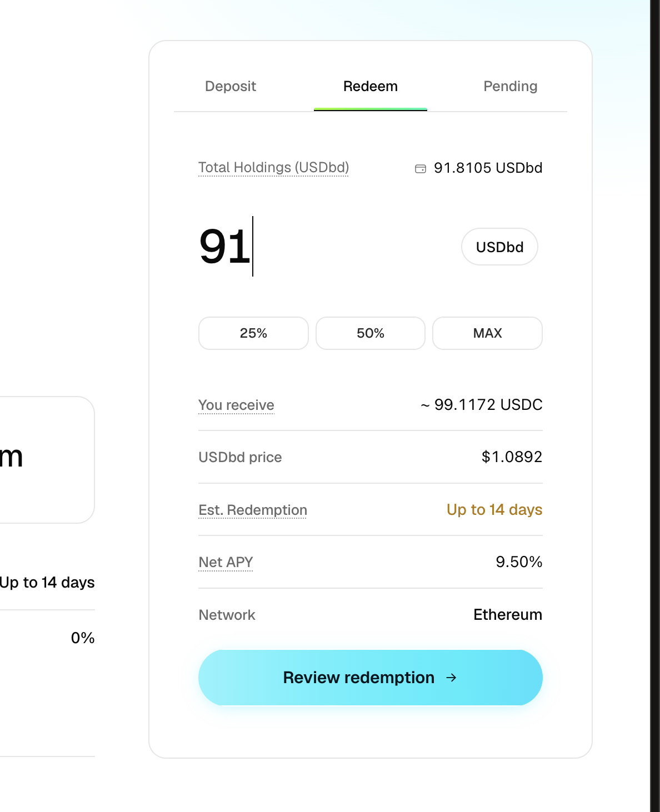Switch to the Deposit tab
The height and width of the screenshot is (812, 660).
click(x=231, y=86)
